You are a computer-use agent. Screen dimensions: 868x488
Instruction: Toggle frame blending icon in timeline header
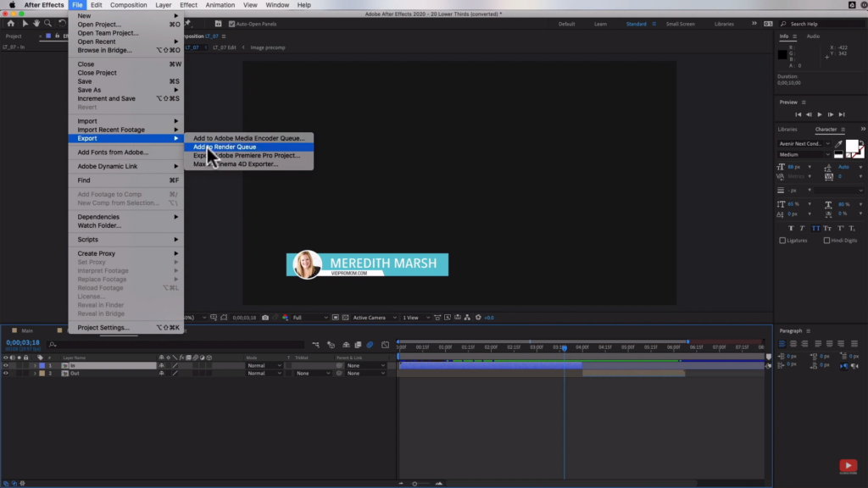[359, 345]
